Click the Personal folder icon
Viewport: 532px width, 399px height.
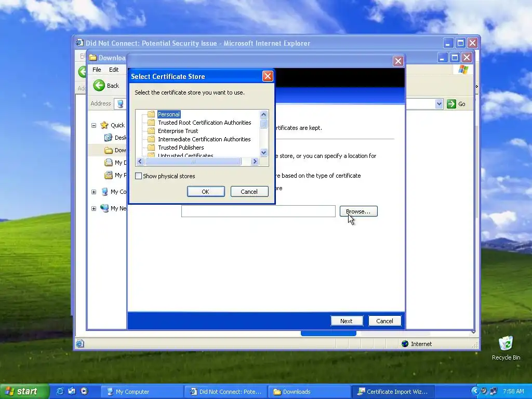point(151,114)
